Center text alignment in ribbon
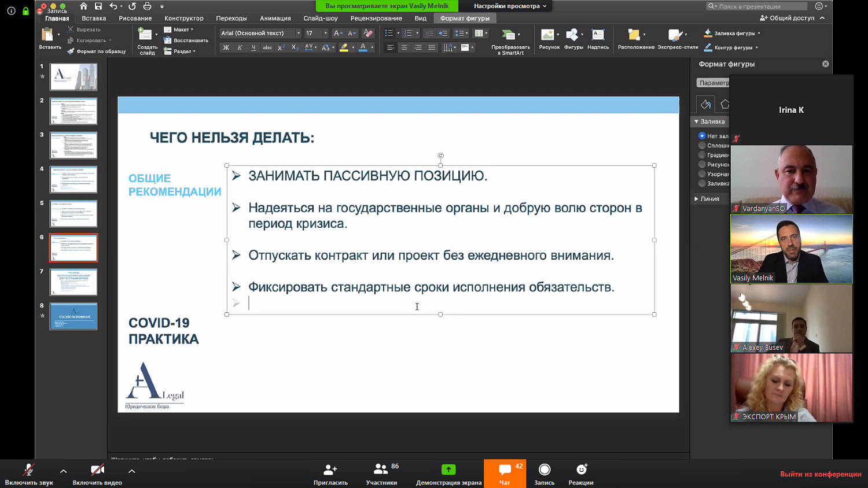This screenshot has width=868, height=488. [x=404, y=47]
